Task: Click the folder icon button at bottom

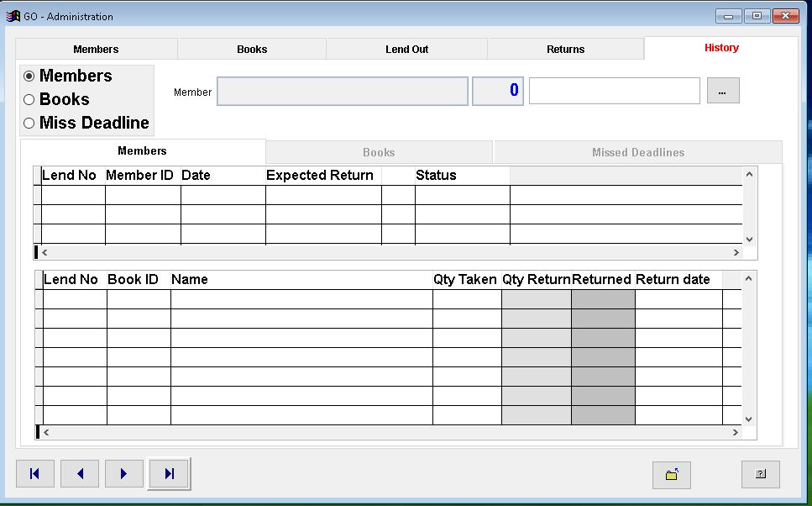Action: 671,475
